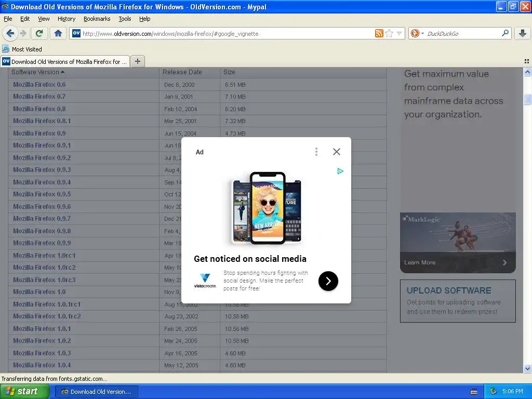This screenshot has height=399, width=532.
Task: Click the magnifier search icon
Action: pos(505,33)
